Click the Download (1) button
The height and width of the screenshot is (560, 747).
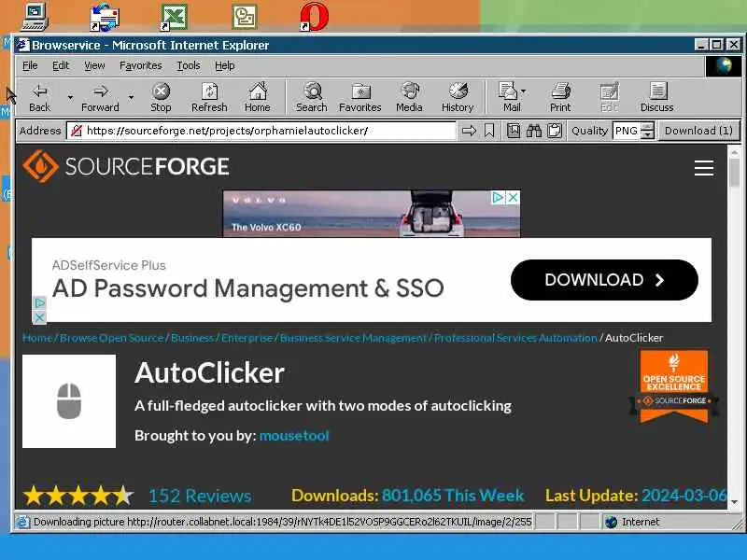coord(698,131)
